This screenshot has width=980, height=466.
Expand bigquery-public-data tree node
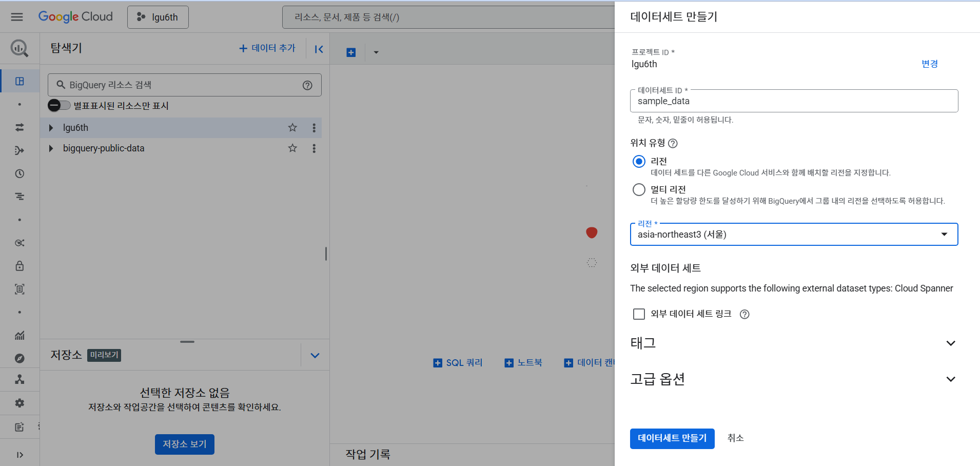(51, 148)
